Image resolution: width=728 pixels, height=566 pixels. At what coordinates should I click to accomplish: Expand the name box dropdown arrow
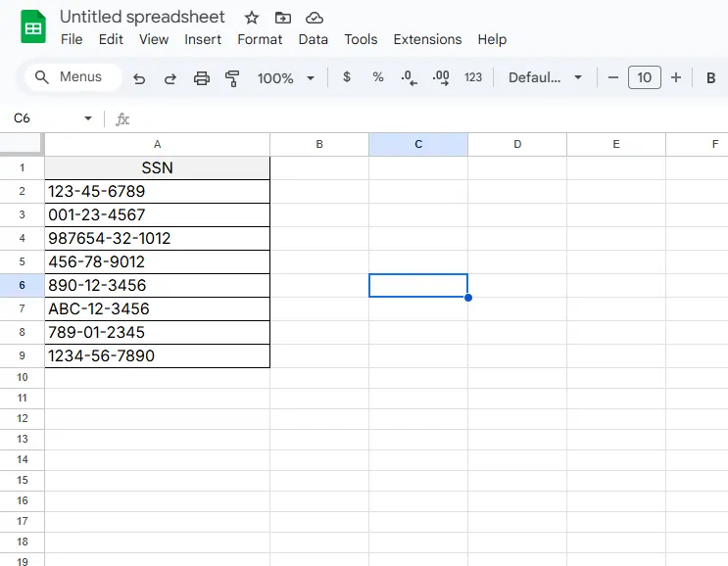[88, 118]
